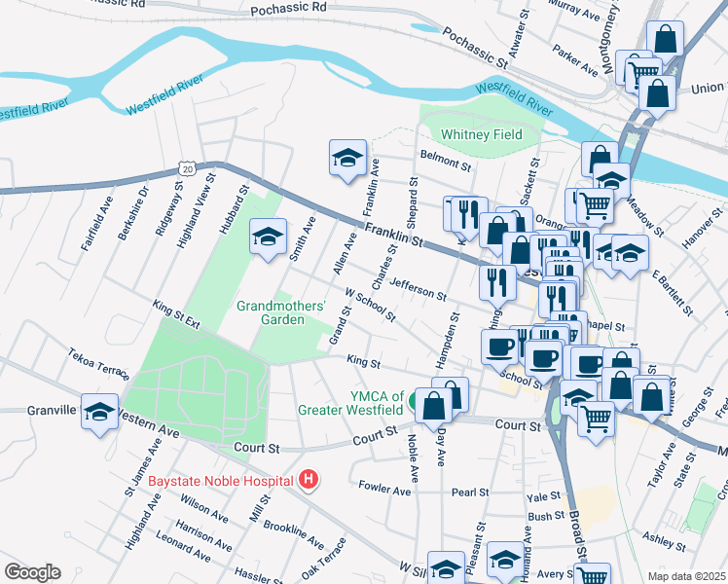Screen dimensions: 728x584
Task: Select the topmost shopping bag marker
Action: click(666, 40)
